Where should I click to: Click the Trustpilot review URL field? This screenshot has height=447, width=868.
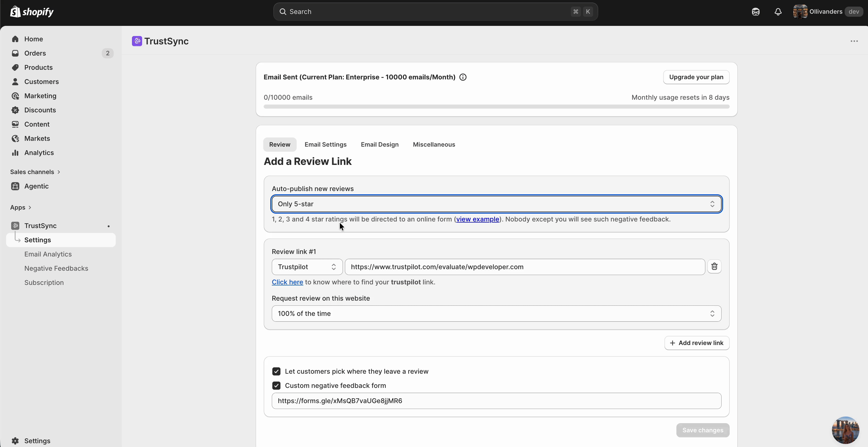tap(525, 267)
